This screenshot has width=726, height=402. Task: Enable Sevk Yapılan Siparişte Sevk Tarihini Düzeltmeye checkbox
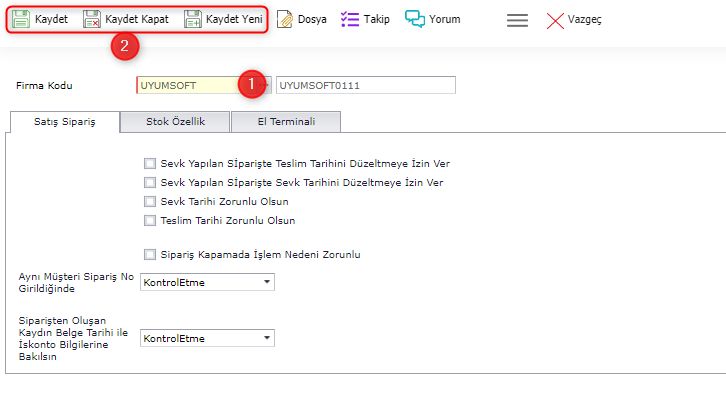click(150, 182)
